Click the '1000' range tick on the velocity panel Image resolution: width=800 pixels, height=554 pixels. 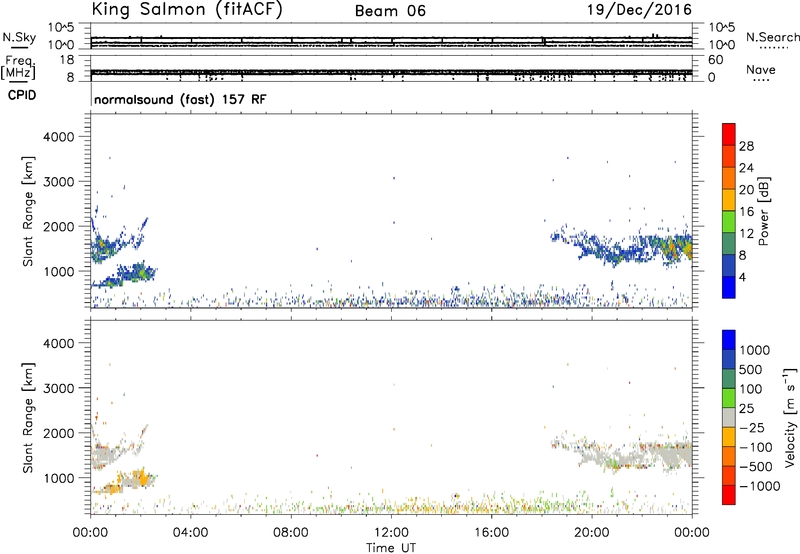click(58, 478)
